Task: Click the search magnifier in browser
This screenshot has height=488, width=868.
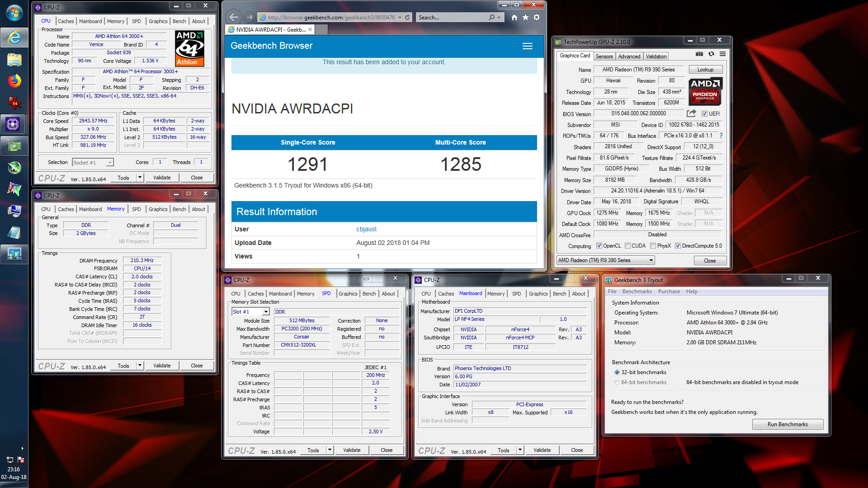Action: pyautogui.click(x=491, y=17)
